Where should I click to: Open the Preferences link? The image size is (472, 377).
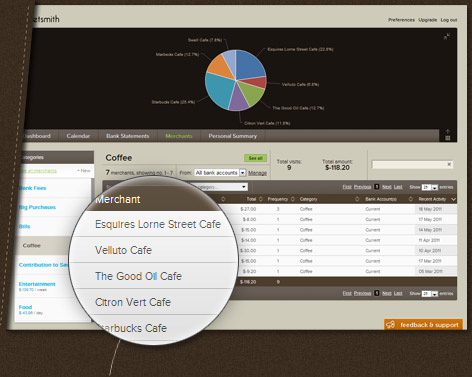point(401,20)
